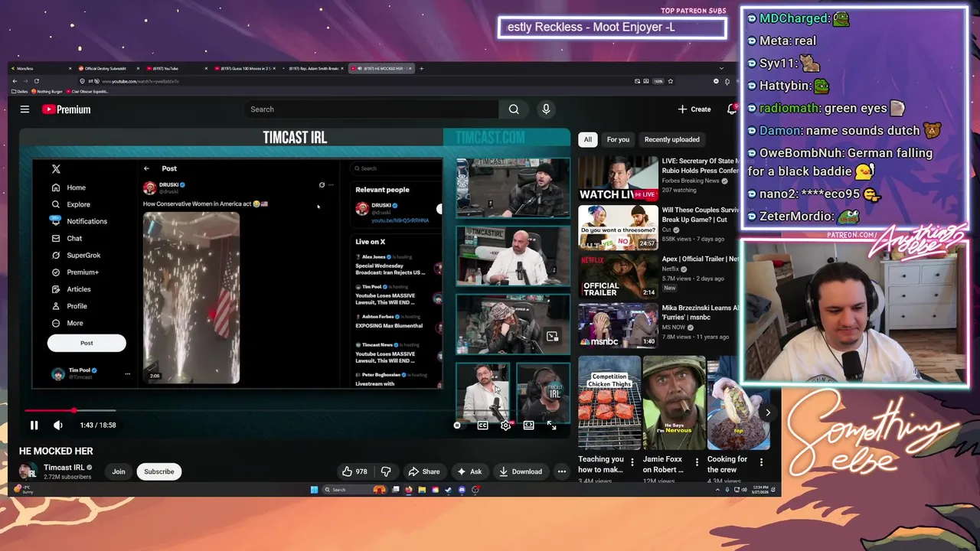Switch to the Moreless browser tab
980x551 pixels.
click(x=41, y=68)
